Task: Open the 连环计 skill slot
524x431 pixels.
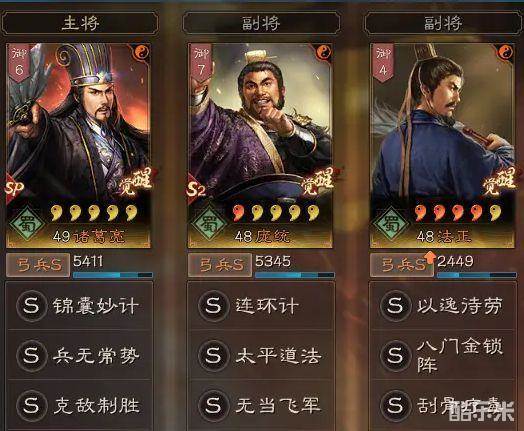Action: (x=261, y=306)
